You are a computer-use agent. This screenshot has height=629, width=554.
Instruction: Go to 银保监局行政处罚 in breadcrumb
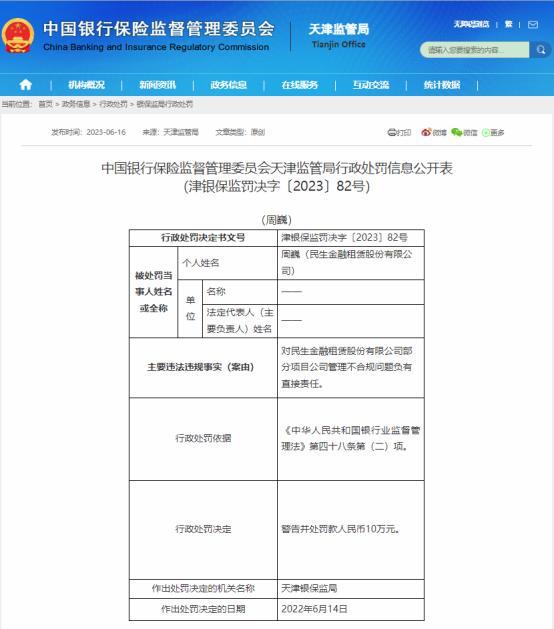coord(164,104)
